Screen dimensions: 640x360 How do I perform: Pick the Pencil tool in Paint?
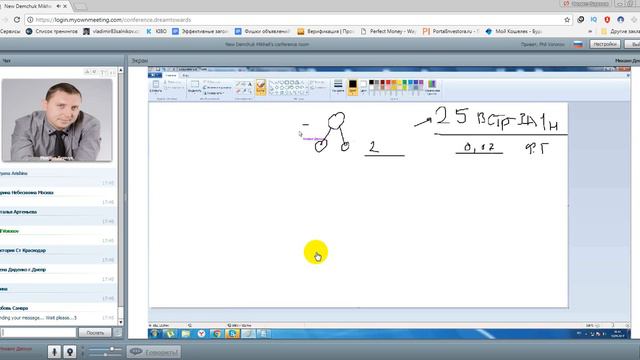point(238,84)
